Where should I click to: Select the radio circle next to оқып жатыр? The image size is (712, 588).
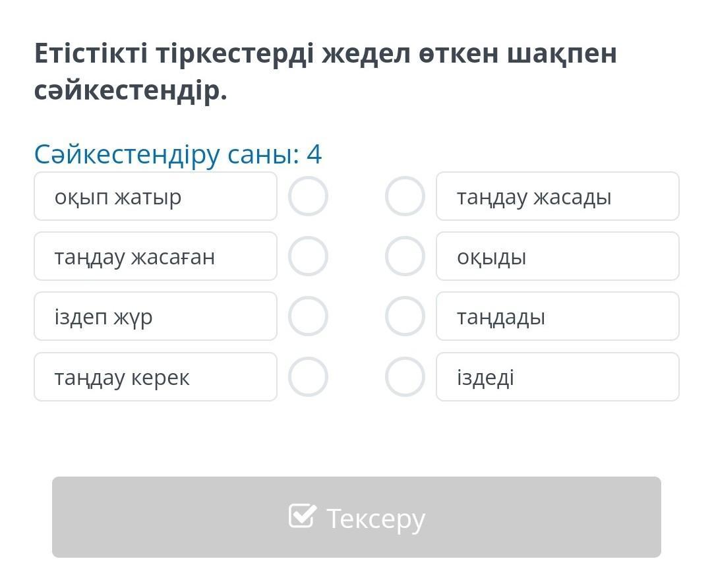308,196
